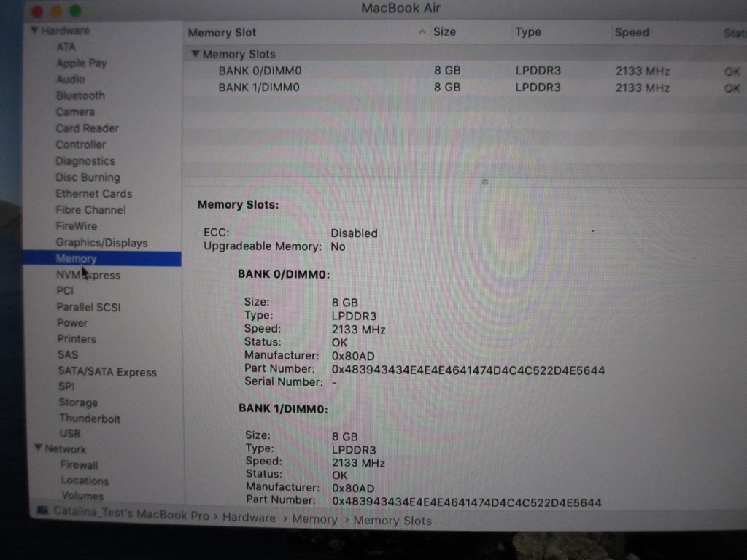Click Catalina_Test's MacBook Pro in path bar
This screenshot has width=747, height=560.
click(x=131, y=513)
